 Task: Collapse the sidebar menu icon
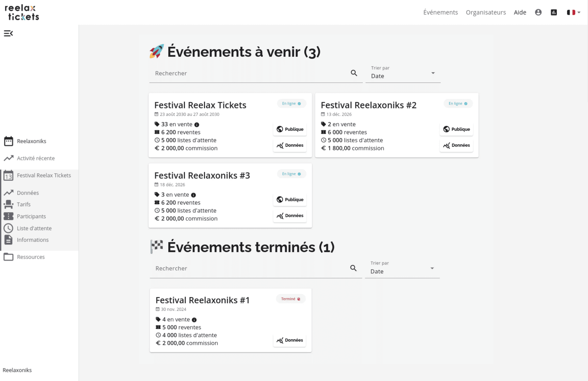coord(8,33)
